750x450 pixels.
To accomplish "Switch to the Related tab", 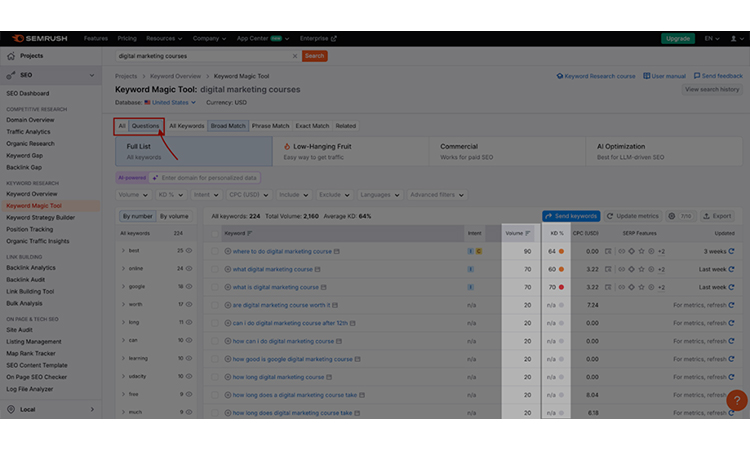I will click(346, 126).
